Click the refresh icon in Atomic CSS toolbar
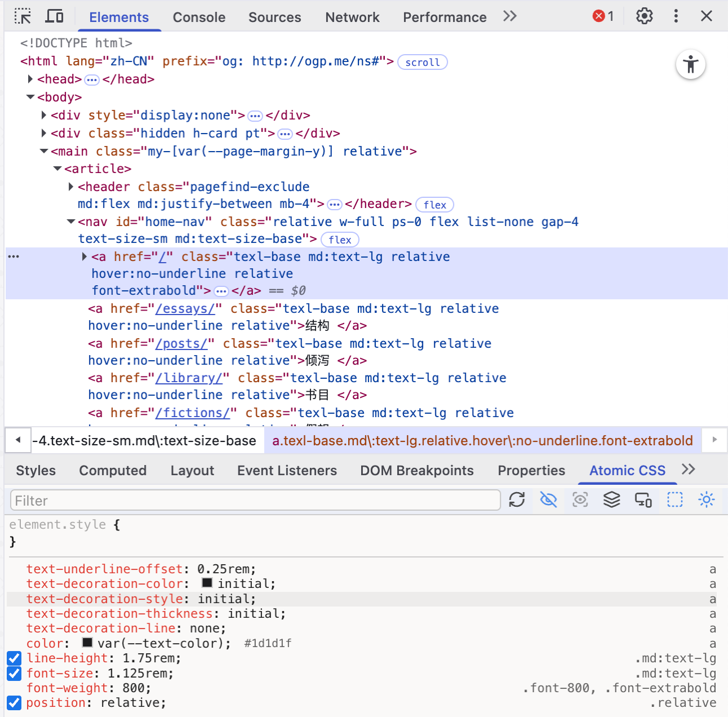The width and height of the screenshot is (728, 717). coord(517,500)
